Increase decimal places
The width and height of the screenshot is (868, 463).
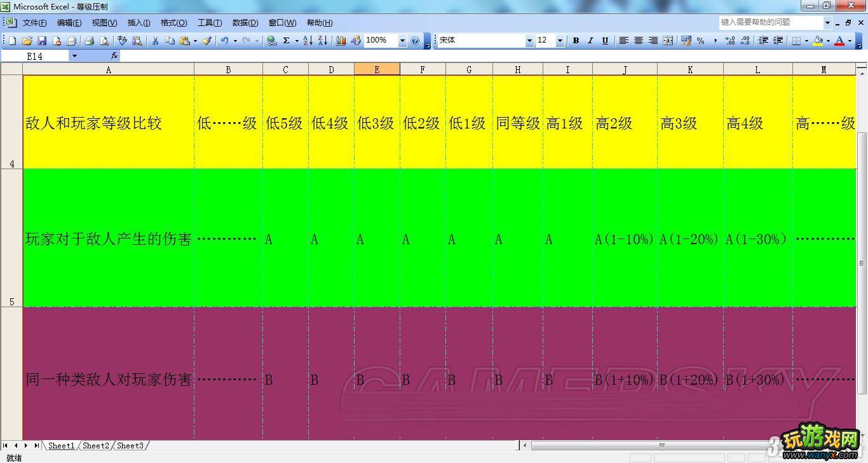coord(729,41)
